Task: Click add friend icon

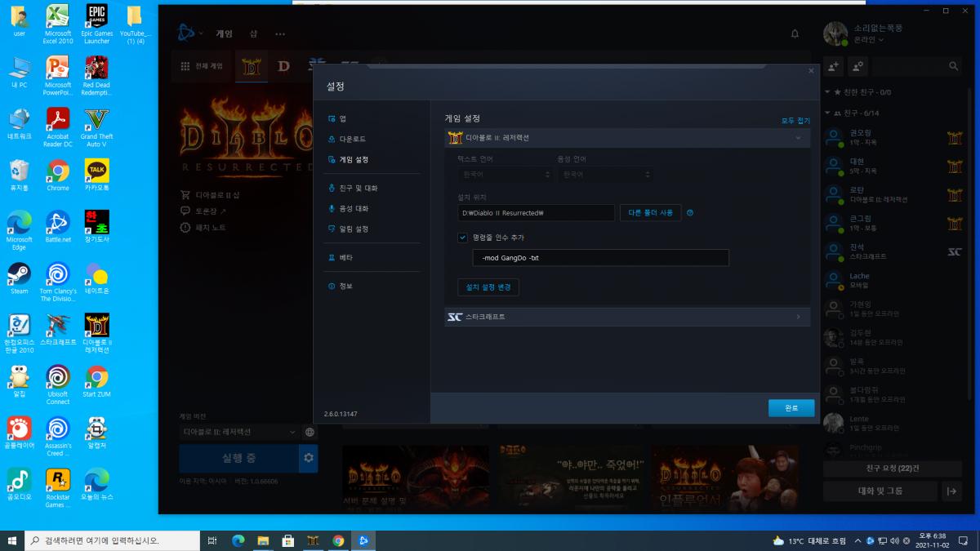Action: tap(834, 66)
